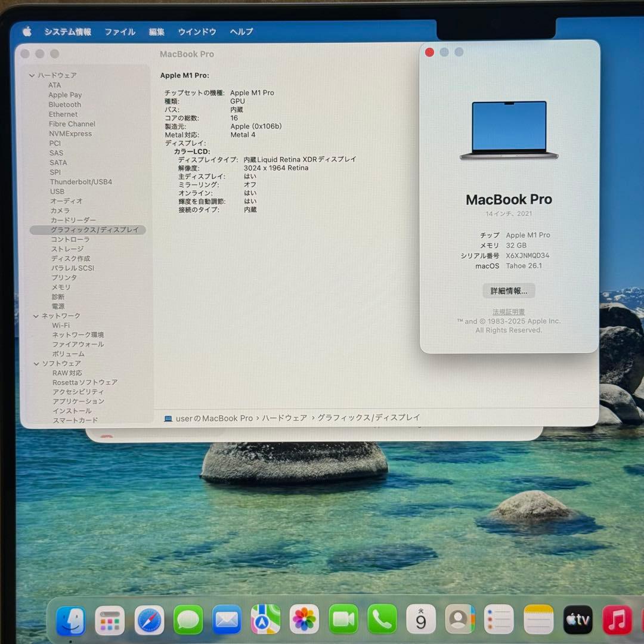The width and height of the screenshot is (644, 644).
Task: Select カードリーダー in the sidebar
Action: (x=73, y=220)
